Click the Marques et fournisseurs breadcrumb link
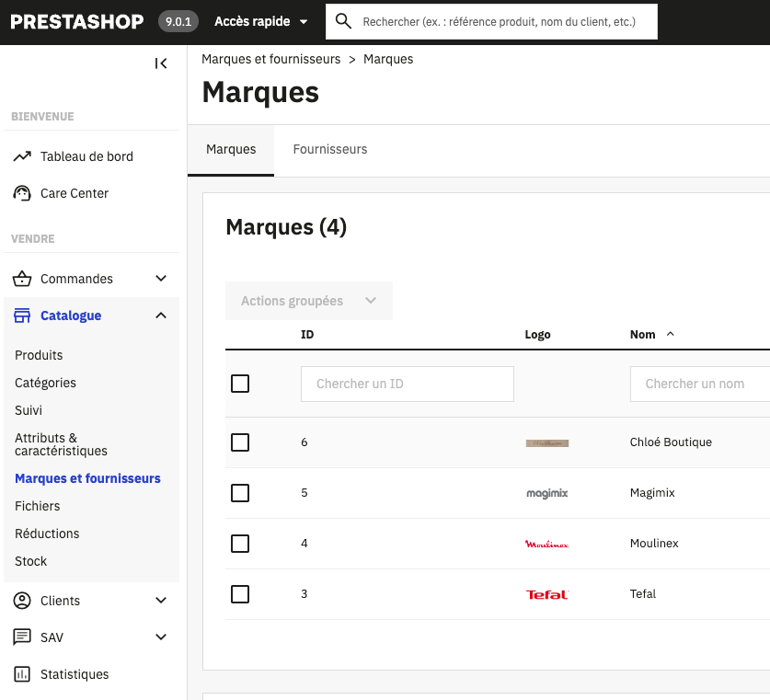The image size is (770, 700). coord(270,59)
